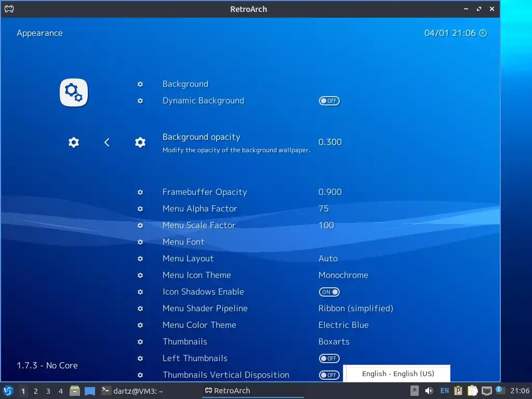Open the start menu in taskbar
Image resolution: width=532 pixels, height=399 pixels.
click(8, 391)
